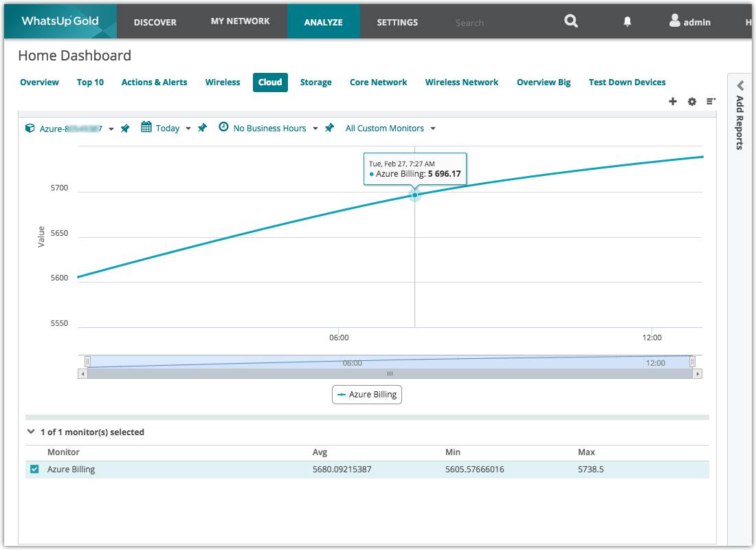Image resolution: width=756 pixels, height=550 pixels.
Task: Pin the No Business Hours setting
Action: point(329,128)
